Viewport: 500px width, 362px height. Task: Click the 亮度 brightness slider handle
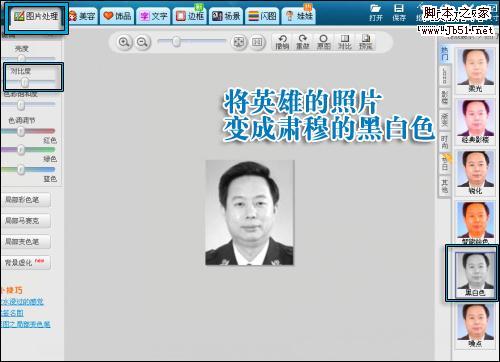[x=21, y=59]
